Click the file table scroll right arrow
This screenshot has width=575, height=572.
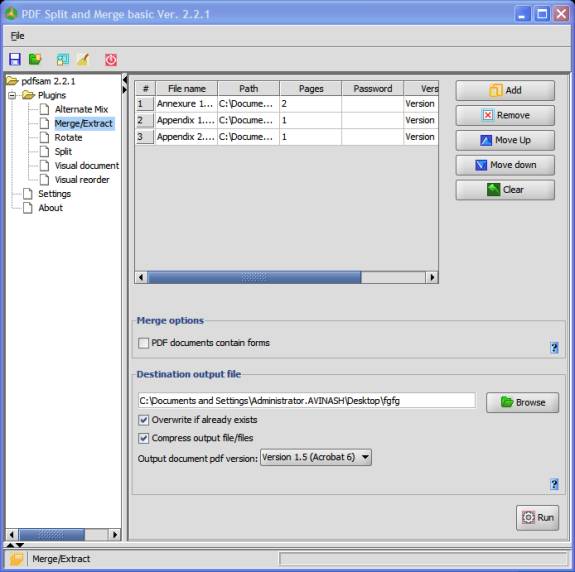tap(432, 277)
